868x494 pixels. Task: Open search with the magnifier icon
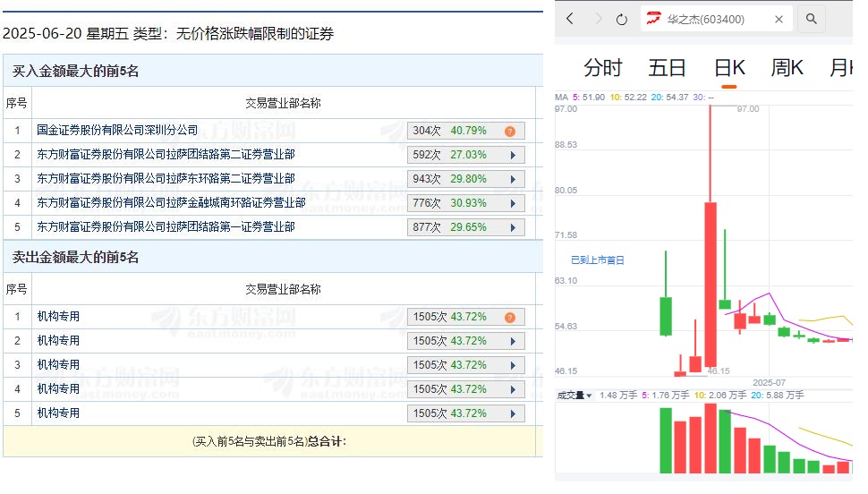[812, 19]
